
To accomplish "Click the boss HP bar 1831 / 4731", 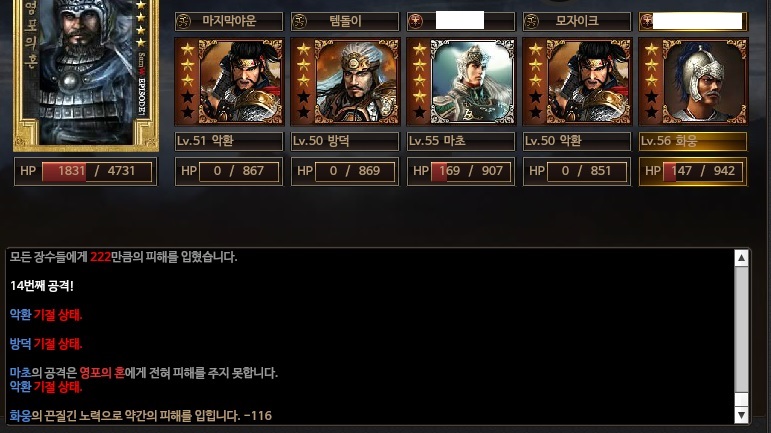I will tap(86, 171).
